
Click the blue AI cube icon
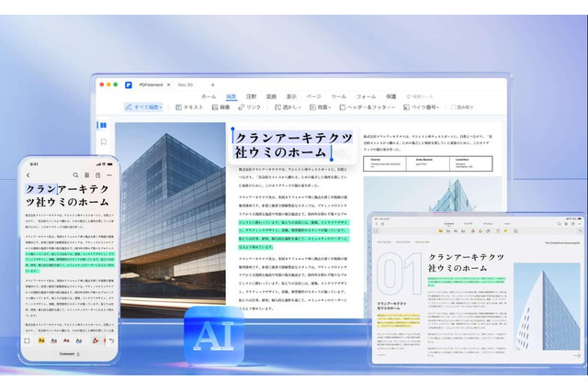[214, 336]
